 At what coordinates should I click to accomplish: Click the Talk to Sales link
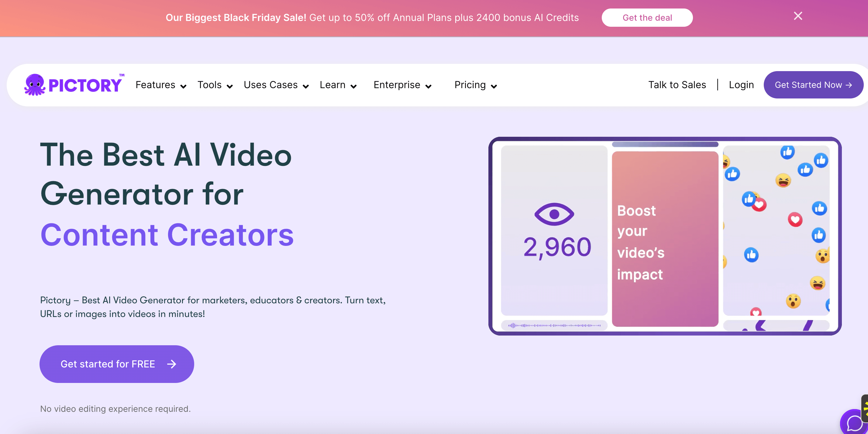pos(677,85)
